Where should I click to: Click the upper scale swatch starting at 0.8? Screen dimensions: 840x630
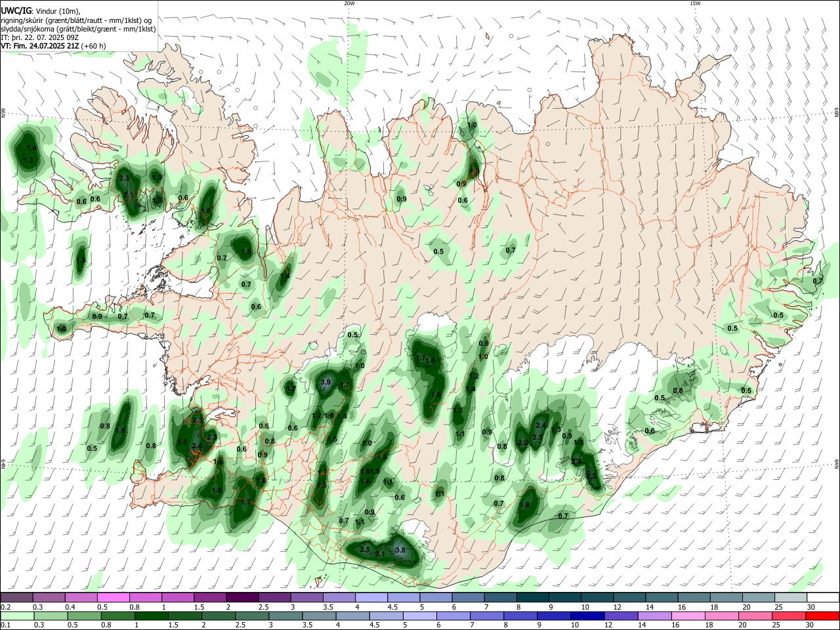(145, 598)
